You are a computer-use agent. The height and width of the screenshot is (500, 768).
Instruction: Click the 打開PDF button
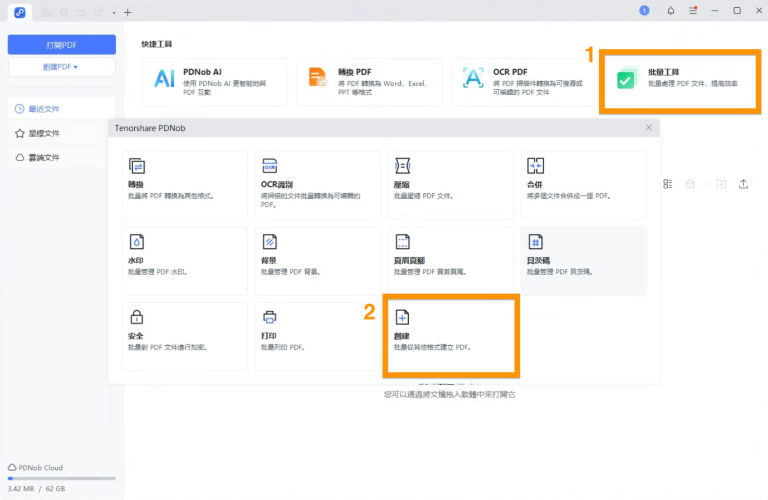[62, 45]
